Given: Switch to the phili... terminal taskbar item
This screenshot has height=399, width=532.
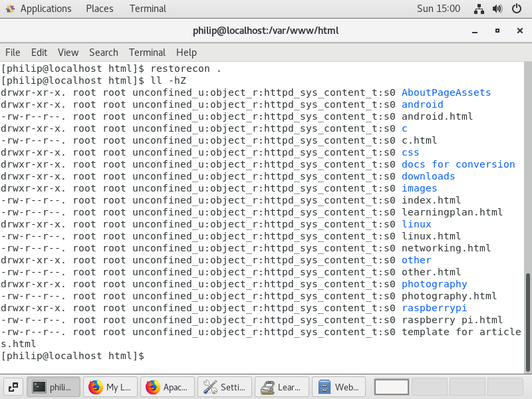Looking at the screenshot, I should click(x=54, y=387).
